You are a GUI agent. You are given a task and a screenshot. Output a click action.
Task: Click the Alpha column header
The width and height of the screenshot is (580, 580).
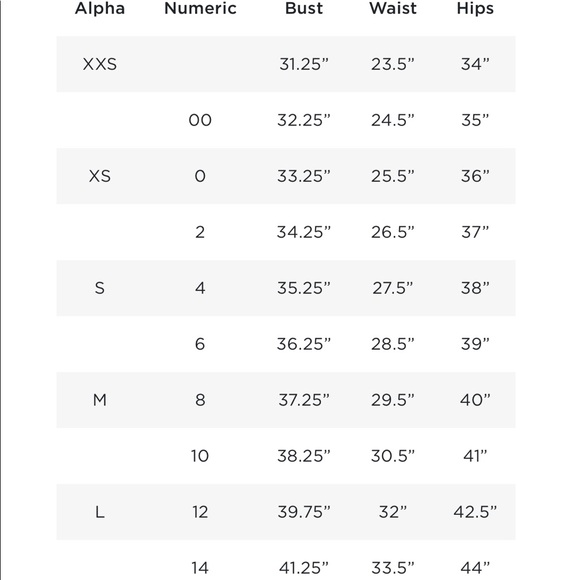(x=100, y=9)
